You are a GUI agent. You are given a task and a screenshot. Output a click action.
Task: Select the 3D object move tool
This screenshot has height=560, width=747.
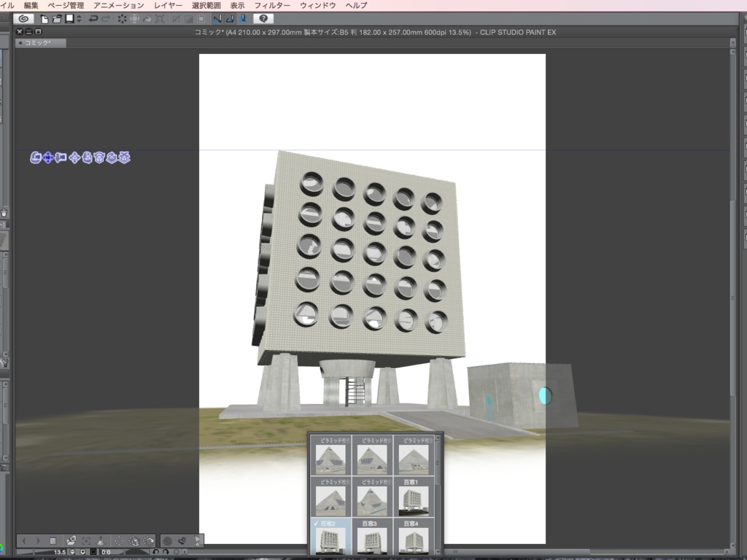74,157
